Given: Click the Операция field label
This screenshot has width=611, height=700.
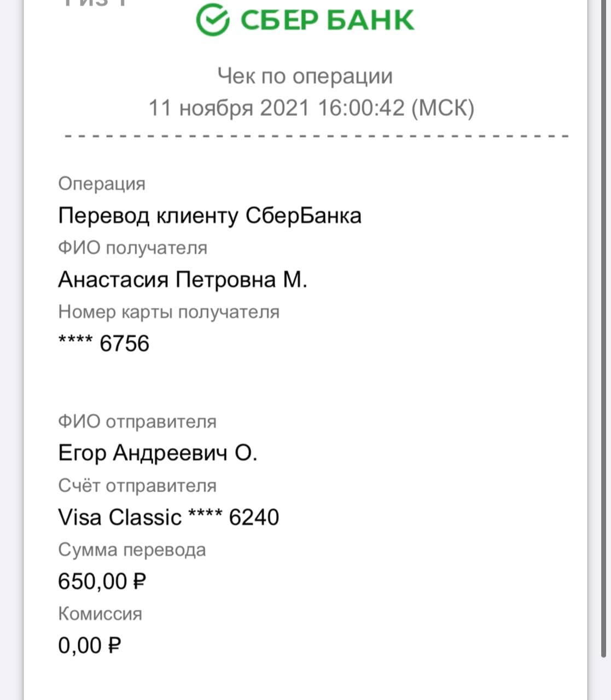Looking at the screenshot, I should point(102,184).
